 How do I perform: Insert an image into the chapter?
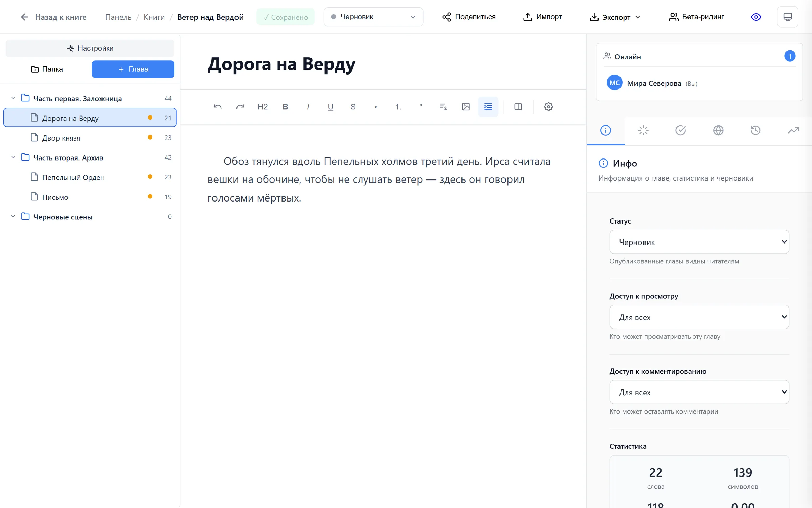[466, 107]
